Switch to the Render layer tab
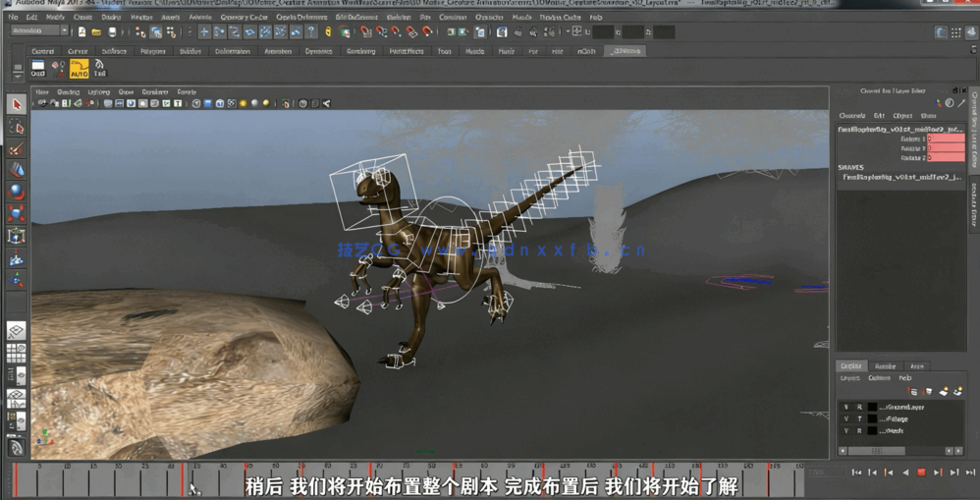This screenshot has height=500, width=980. (885, 366)
